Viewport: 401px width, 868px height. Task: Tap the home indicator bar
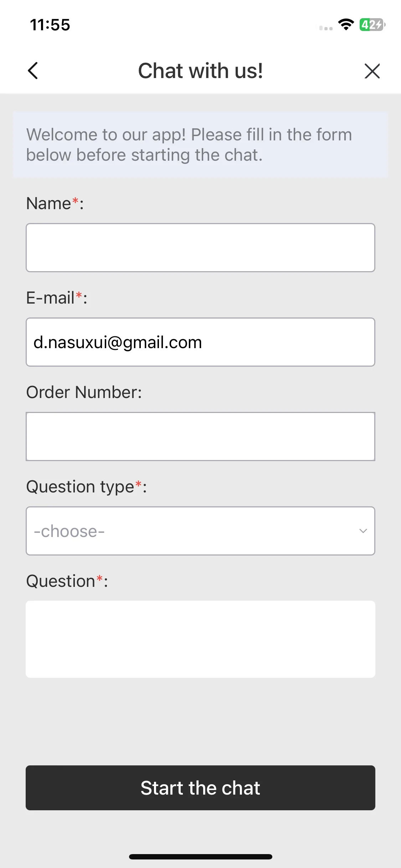(200, 857)
